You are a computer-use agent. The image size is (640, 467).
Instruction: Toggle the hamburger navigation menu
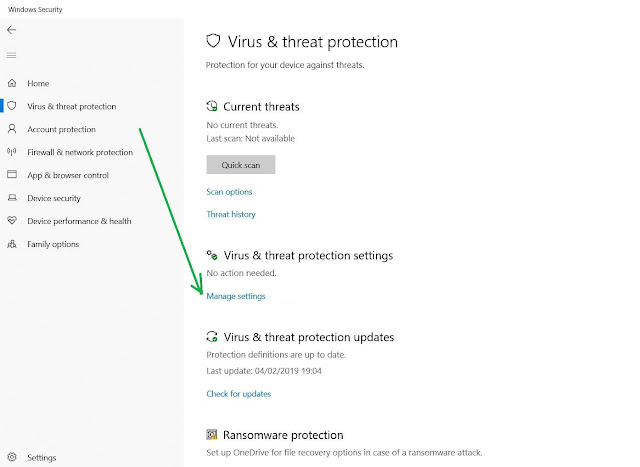coord(11,55)
